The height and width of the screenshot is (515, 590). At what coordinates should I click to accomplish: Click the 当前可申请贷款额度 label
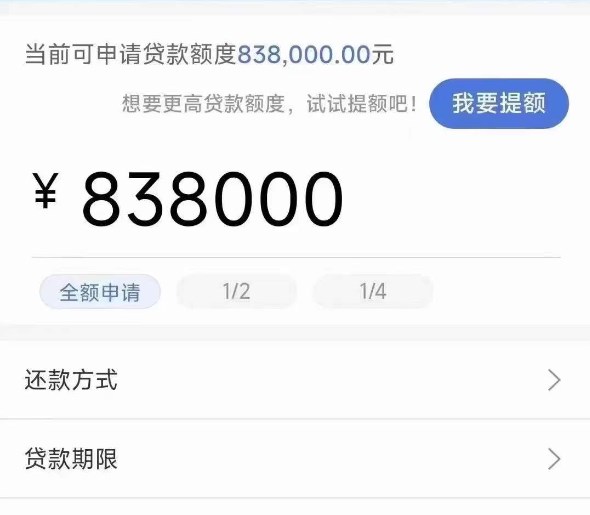tap(131, 54)
